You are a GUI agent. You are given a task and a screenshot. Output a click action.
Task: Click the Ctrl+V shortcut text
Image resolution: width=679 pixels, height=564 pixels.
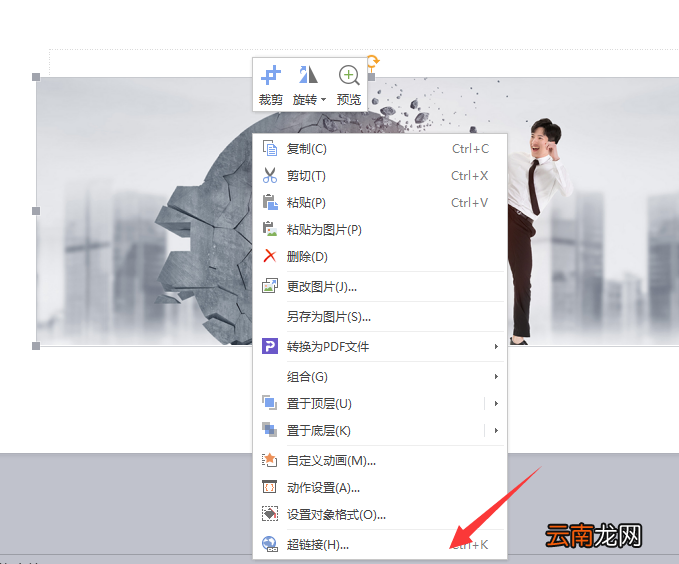point(469,203)
